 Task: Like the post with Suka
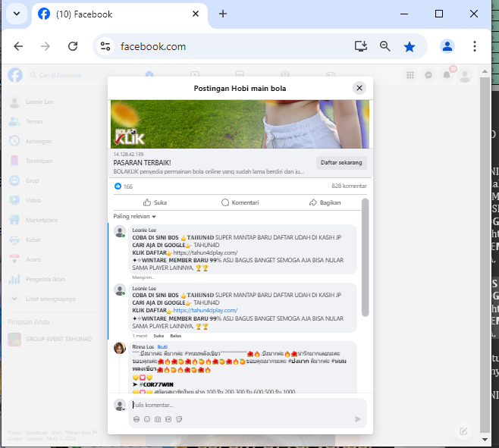(x=155, y=202)
